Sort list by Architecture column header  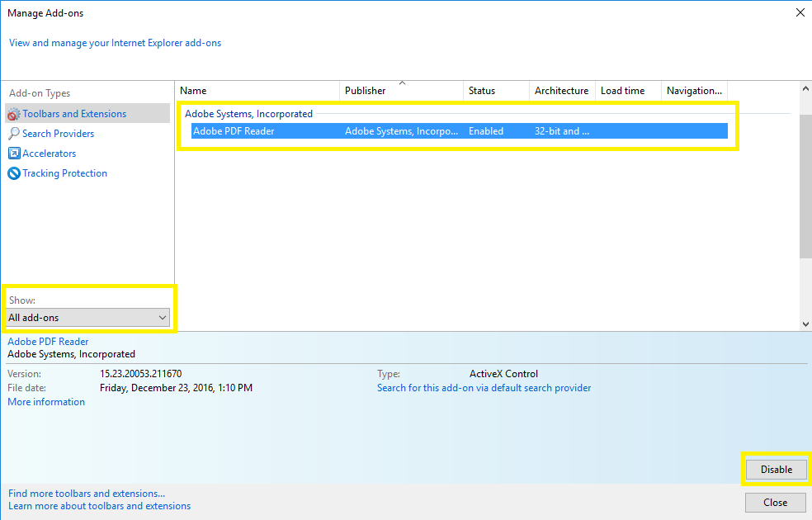coord(562,91)
